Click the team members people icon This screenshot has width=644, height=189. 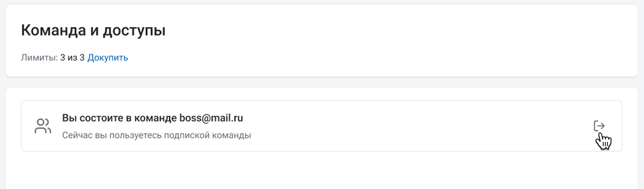tap(43, 126)
